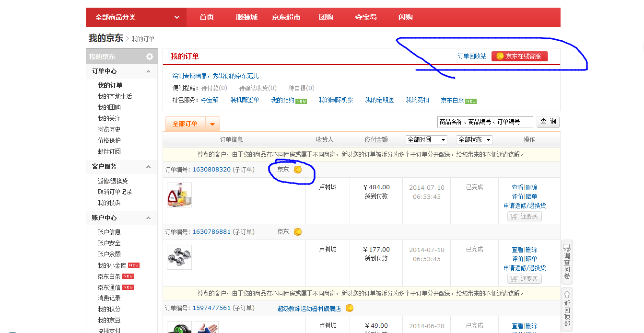Open 我的国际机票 link
The height and width of the screenshot is (333, 644).
coord(336,100)
